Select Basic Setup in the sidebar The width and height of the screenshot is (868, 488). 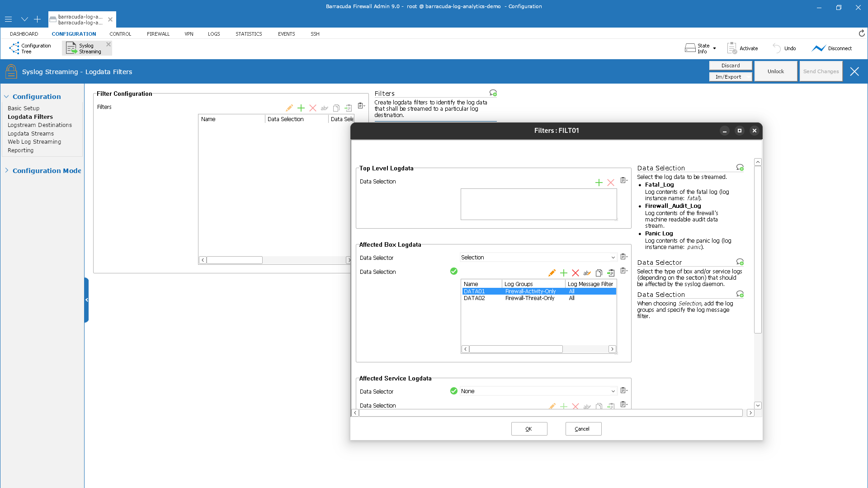24,108
